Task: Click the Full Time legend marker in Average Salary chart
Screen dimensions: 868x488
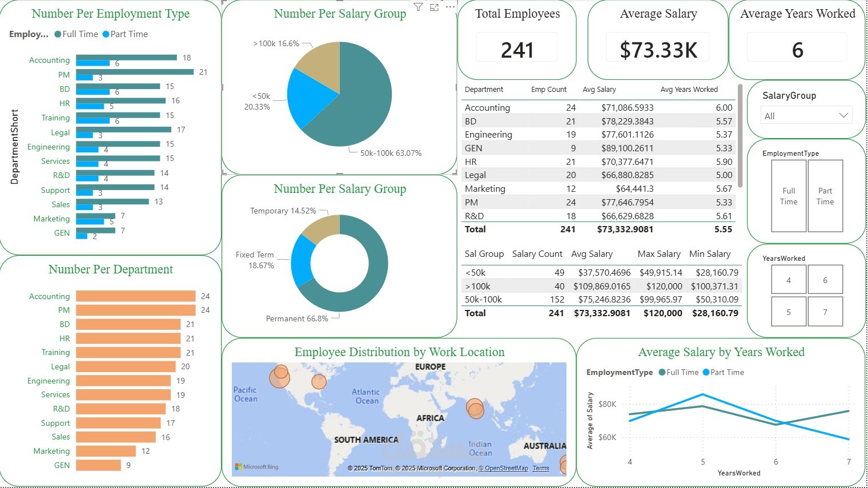Action: (662, 372)
